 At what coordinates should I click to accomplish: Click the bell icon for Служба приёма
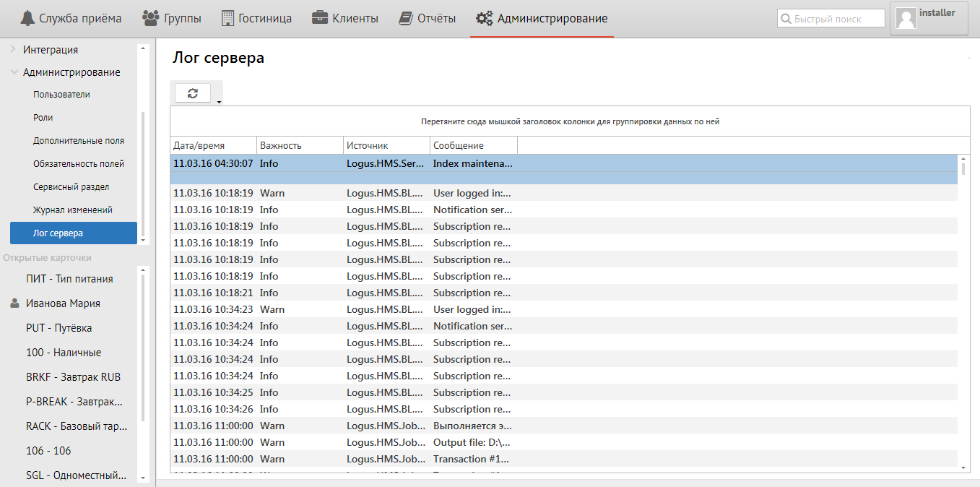[x=27, y=18]
